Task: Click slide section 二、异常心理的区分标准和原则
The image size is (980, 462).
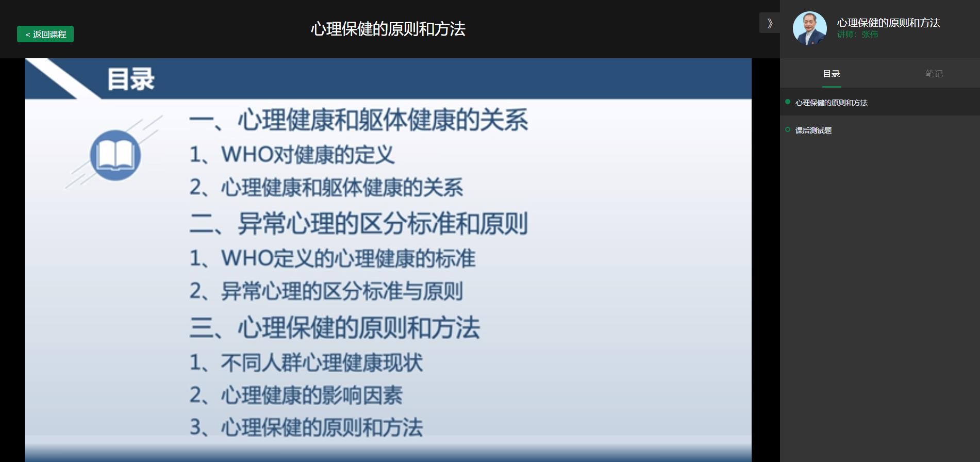Action: click(x=358, y=224)
